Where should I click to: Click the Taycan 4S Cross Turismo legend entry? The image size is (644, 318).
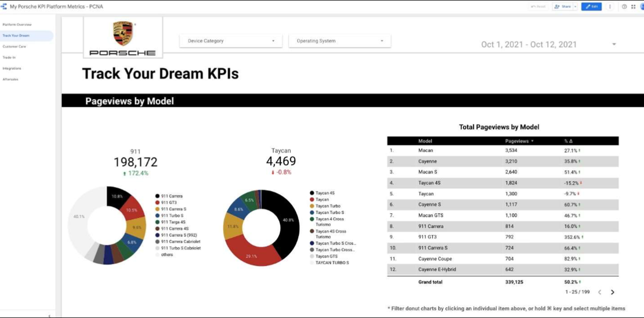click(x=327, y=234)
